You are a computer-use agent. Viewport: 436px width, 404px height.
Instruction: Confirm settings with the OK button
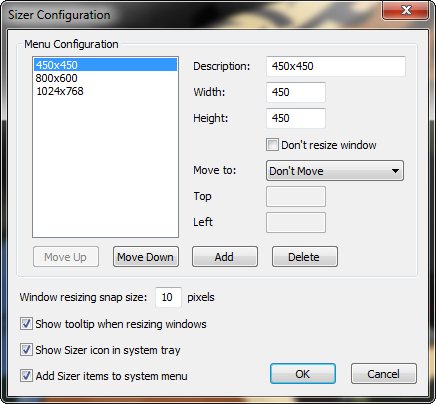[303, 374]
